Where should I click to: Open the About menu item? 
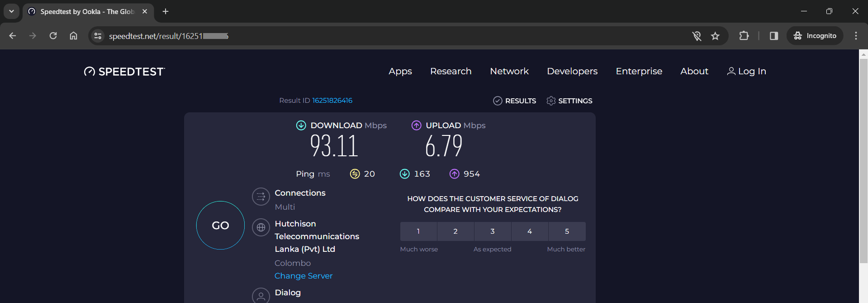[x=694, y=71]
